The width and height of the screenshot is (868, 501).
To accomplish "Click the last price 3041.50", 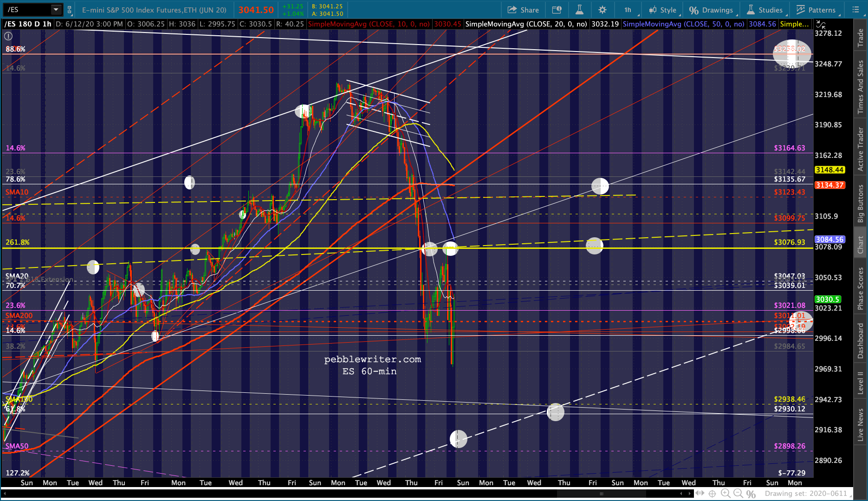I will click(x=256, y=10).
